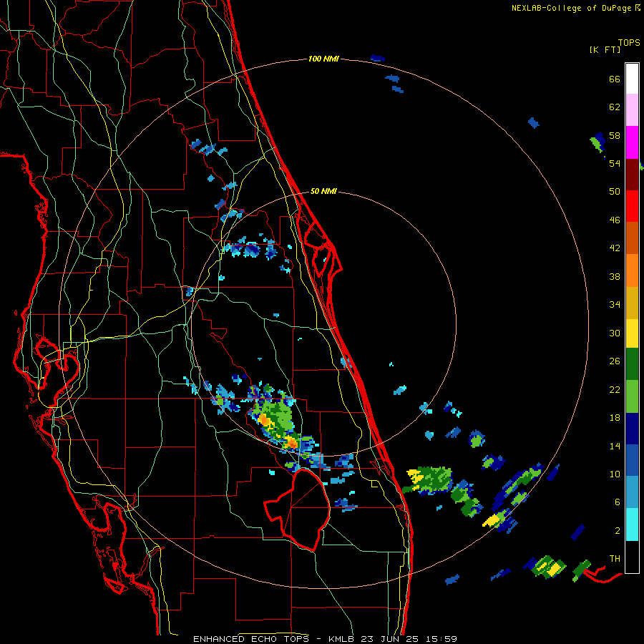Click the legend value "38"

615,276
